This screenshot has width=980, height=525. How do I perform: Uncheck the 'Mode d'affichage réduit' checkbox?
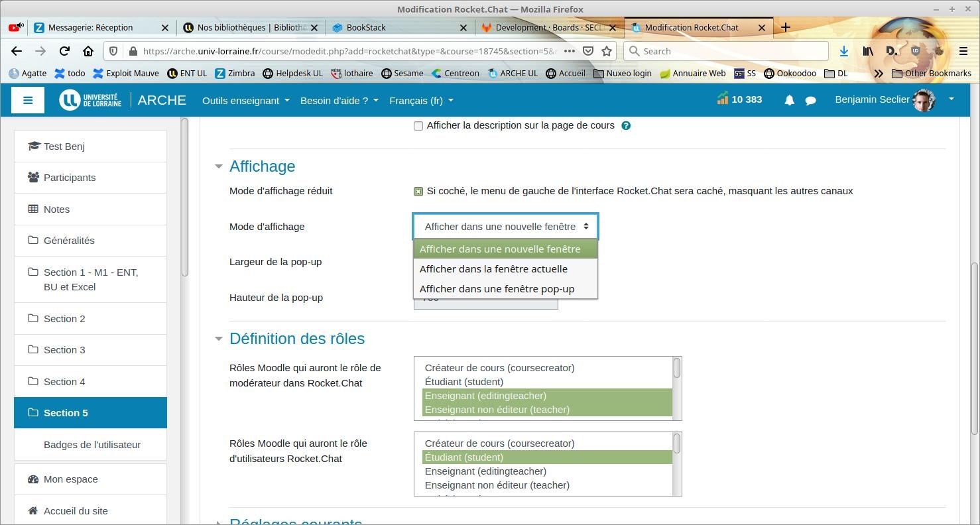(418, 192)
